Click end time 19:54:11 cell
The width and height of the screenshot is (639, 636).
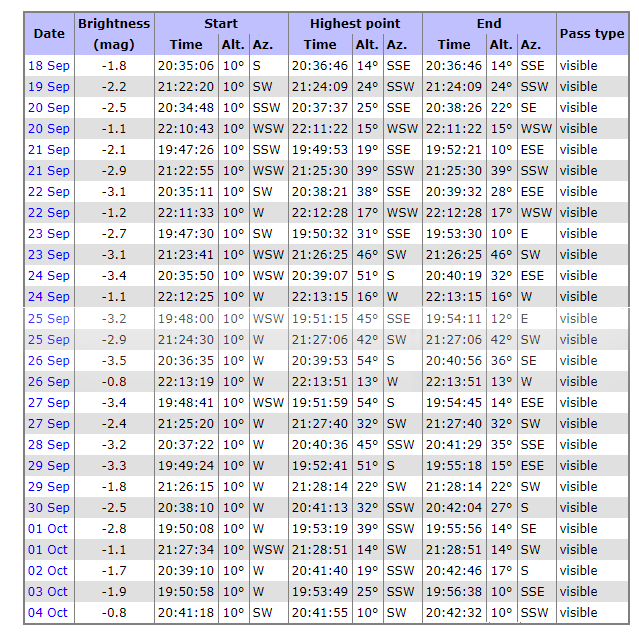pos(454,319)
